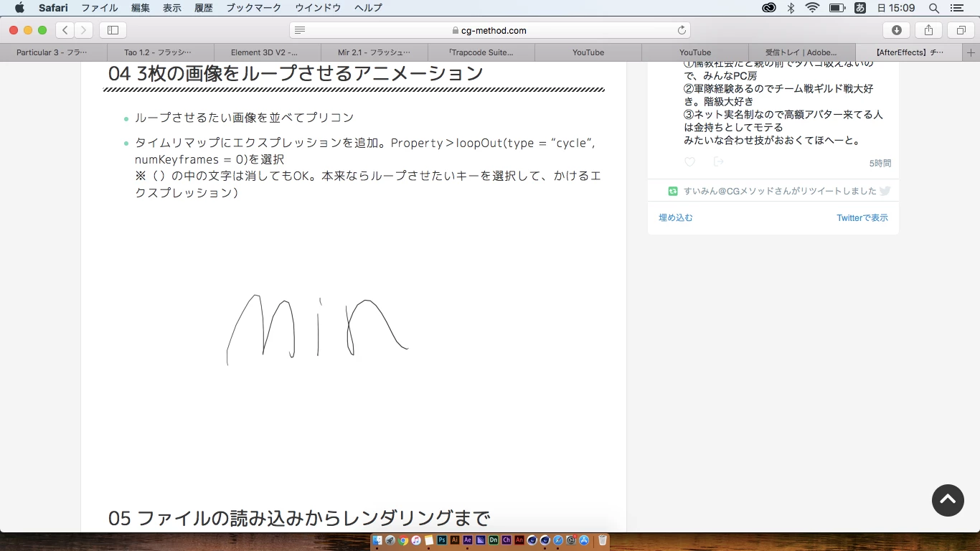Viewport: 980px width, 551px height.
Task: Open the Trash in the Dock
Action: tap(603, 540)
